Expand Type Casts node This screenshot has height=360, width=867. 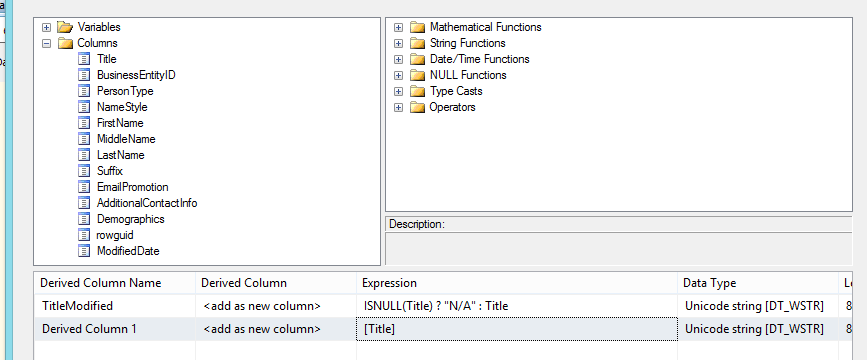(x=399, y=91)
